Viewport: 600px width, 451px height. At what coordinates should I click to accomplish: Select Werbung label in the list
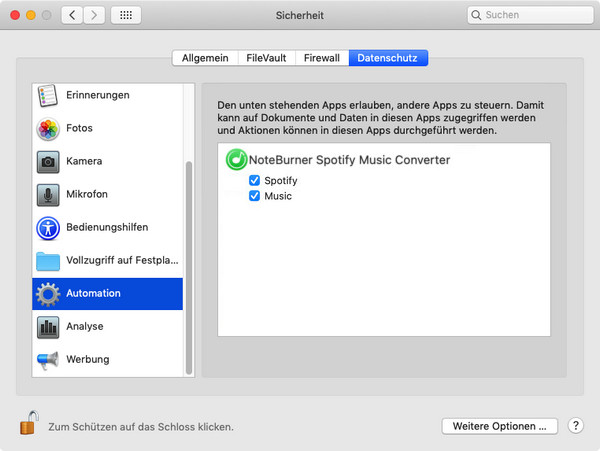88,359
